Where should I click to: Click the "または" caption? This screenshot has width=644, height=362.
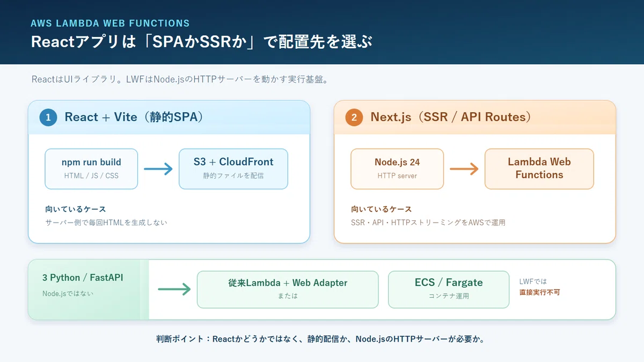(288, 296)
